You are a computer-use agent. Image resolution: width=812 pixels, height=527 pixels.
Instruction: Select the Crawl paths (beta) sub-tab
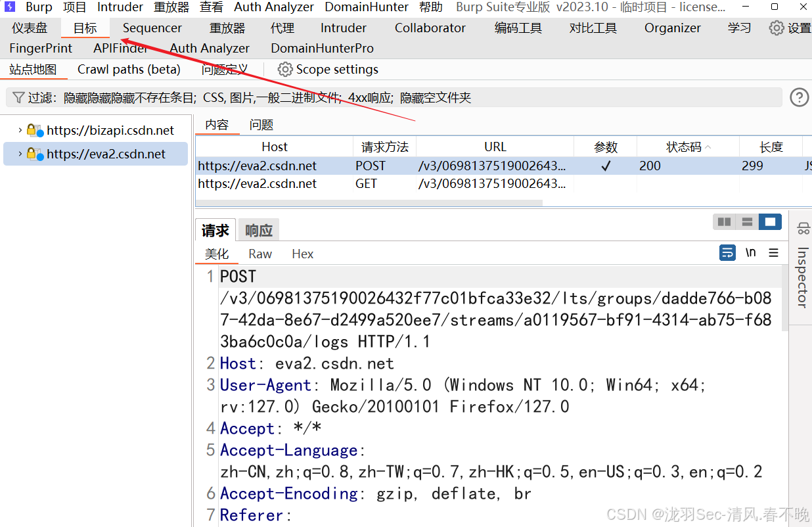tap(129, 69)
